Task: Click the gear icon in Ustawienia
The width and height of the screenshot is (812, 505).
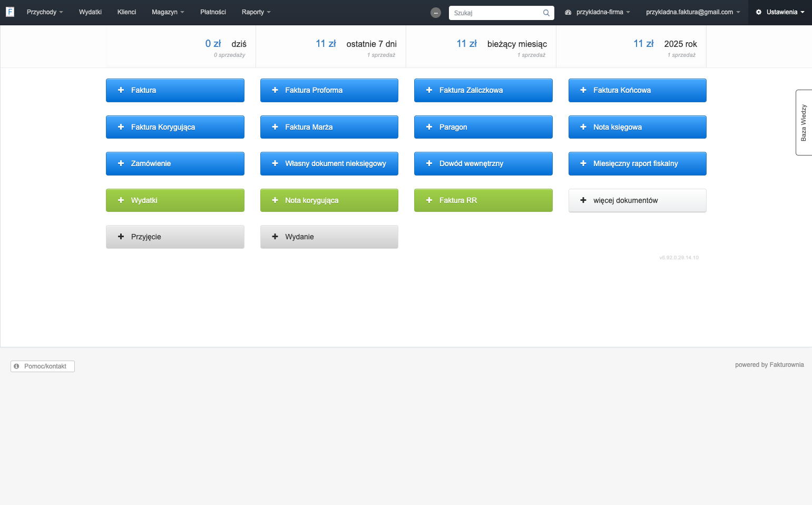Action: 759,12
